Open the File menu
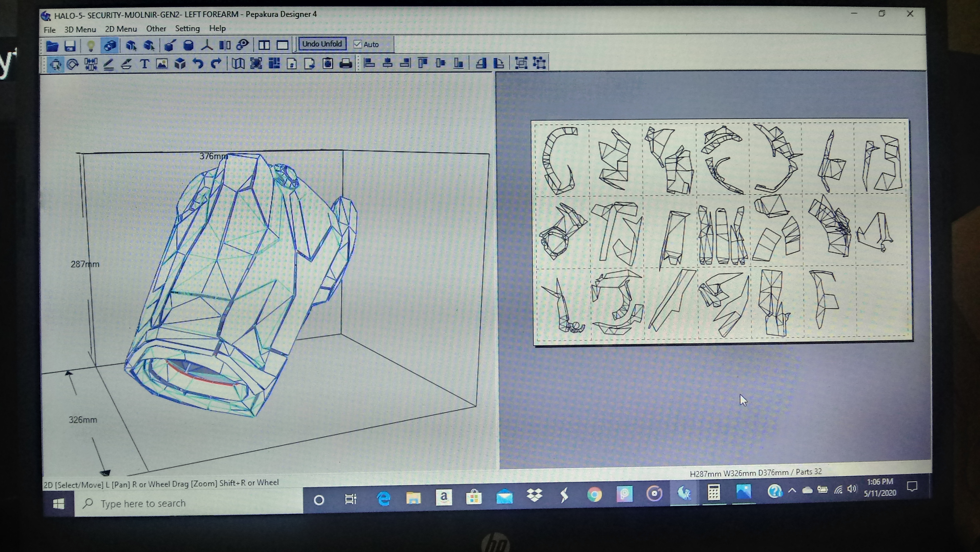The image size is (980, 552). click(50, 30)
